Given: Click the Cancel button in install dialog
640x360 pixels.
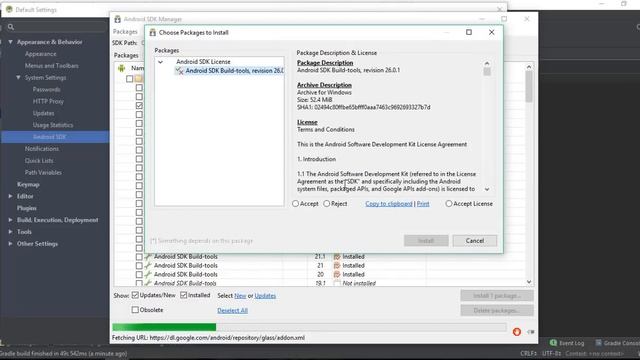Looking at the screenshot, I should point(475,241).
